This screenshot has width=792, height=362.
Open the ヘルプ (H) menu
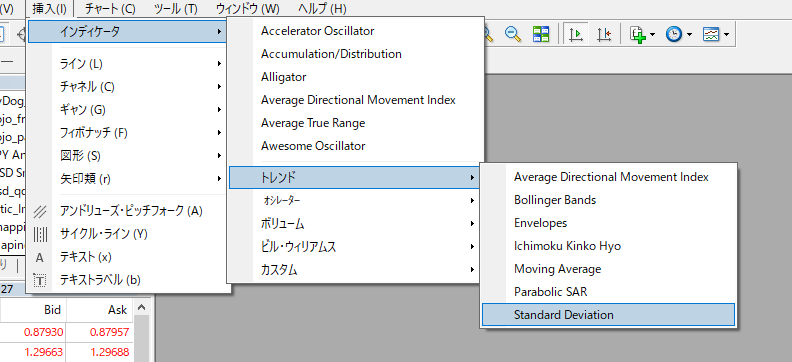click(322, 9)
